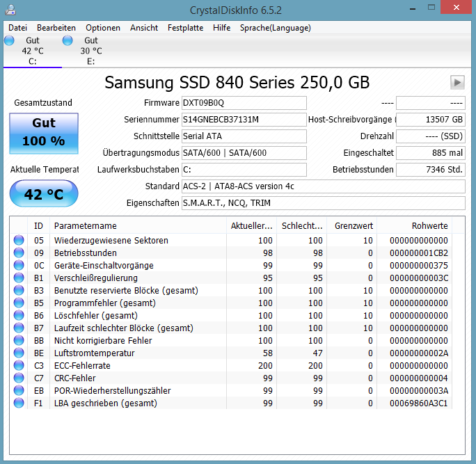This screenshot has height=464, width=476.
Task: Select the Wiederzugewiesene Sektoren row
Action: 231,240
